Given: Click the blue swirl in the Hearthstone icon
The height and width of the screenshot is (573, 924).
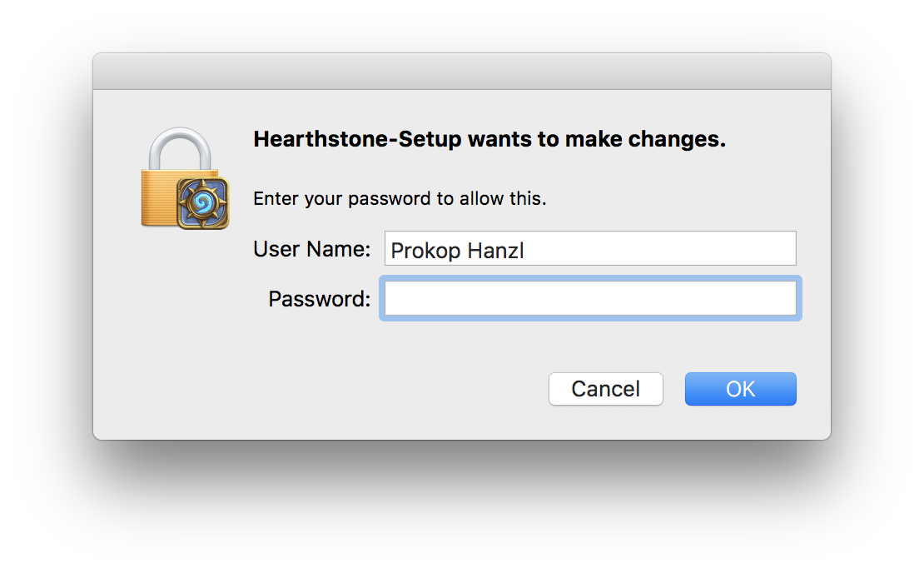Looking at the screenshot, I should (x=203, y=203).
